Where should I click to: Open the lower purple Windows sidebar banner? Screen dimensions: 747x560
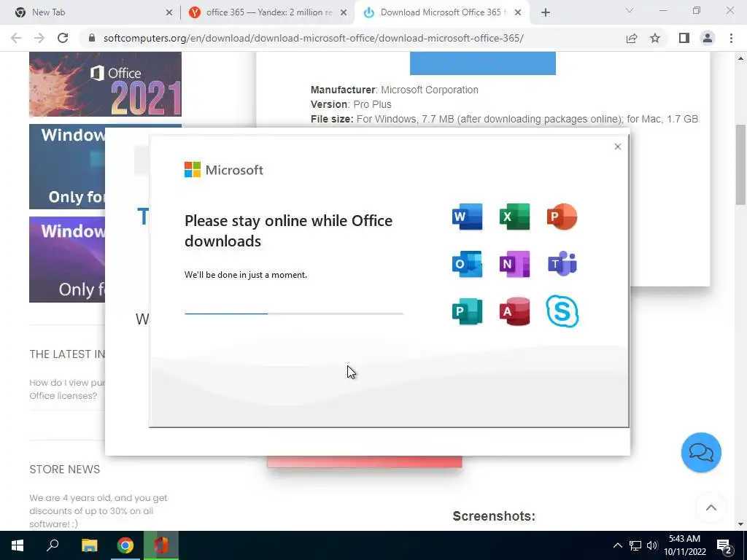[x=67, y=260]
